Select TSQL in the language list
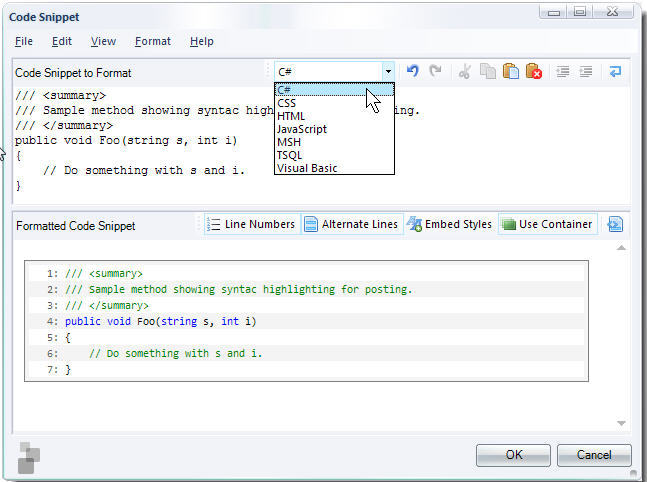Viewport: 647px width, 482px height. coord(334,155)
